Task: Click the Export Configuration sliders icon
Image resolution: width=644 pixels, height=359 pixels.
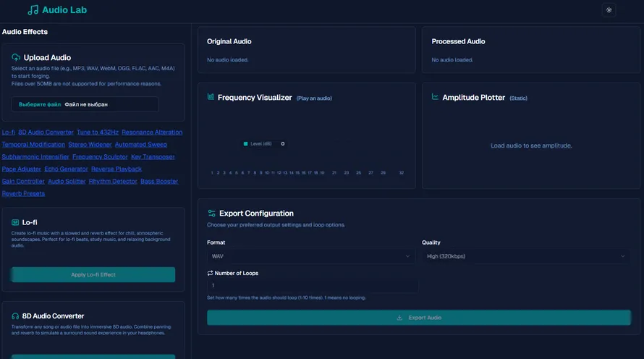Action: tap(211, 214)
